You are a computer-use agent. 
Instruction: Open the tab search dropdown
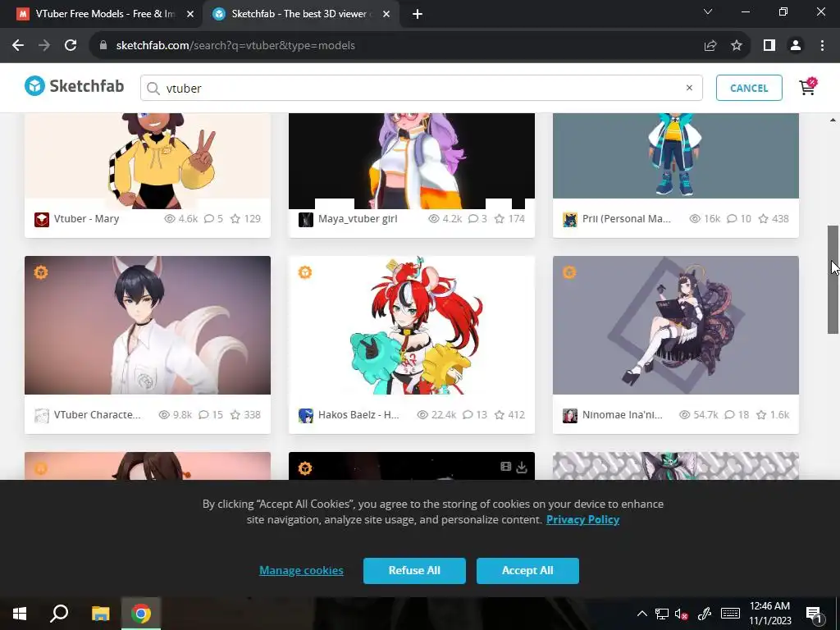click(708, 11)
